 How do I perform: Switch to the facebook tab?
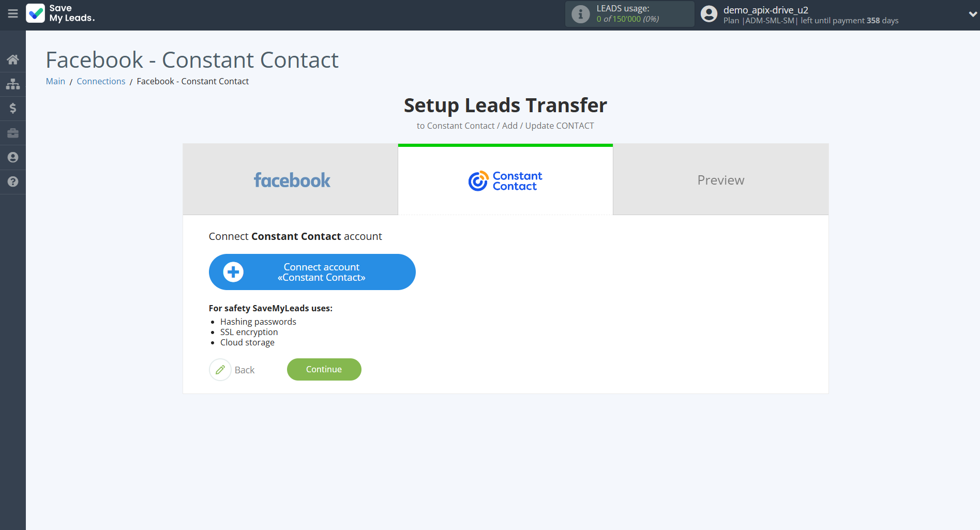tap(291, 179)
